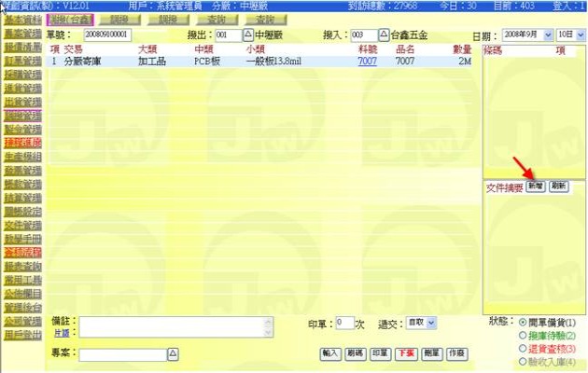The width and height of the screenshot is (588, 373).
Task: Open the lookup triangle beside 撥出 code field
Action: tap(248, 35)
